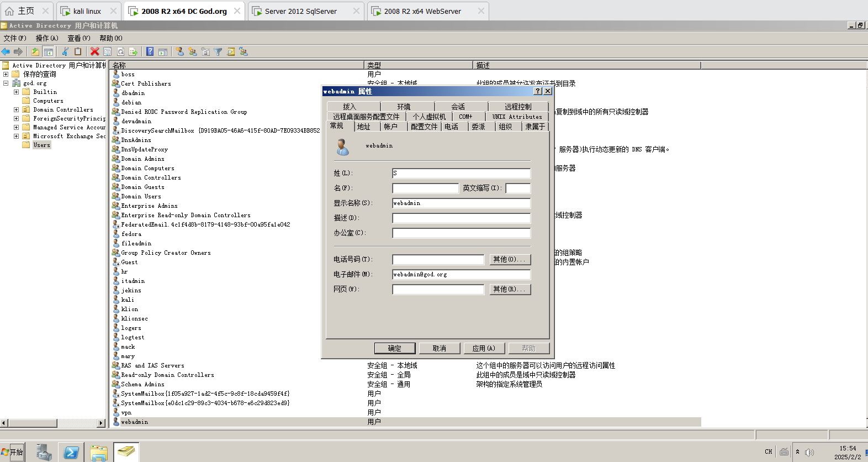Open the 查看(V) menu

pyautogui.click(x=79, y=38)
